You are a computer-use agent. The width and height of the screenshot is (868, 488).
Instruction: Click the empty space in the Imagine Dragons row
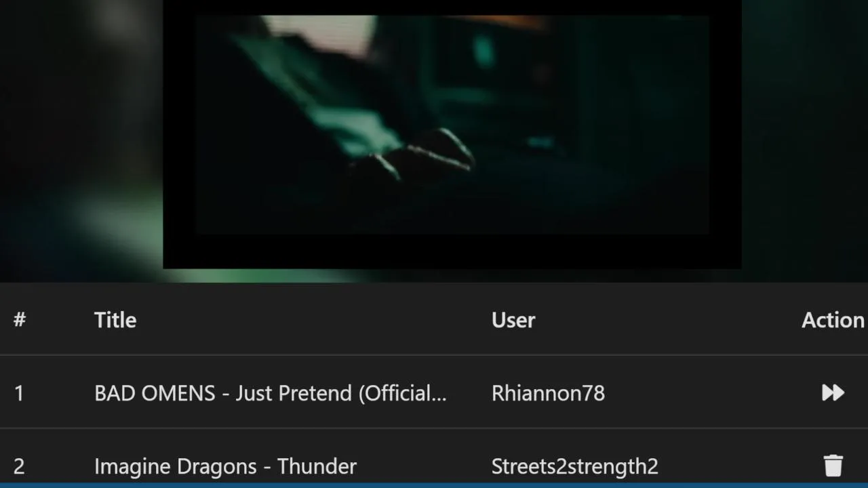tap(739, 466)
